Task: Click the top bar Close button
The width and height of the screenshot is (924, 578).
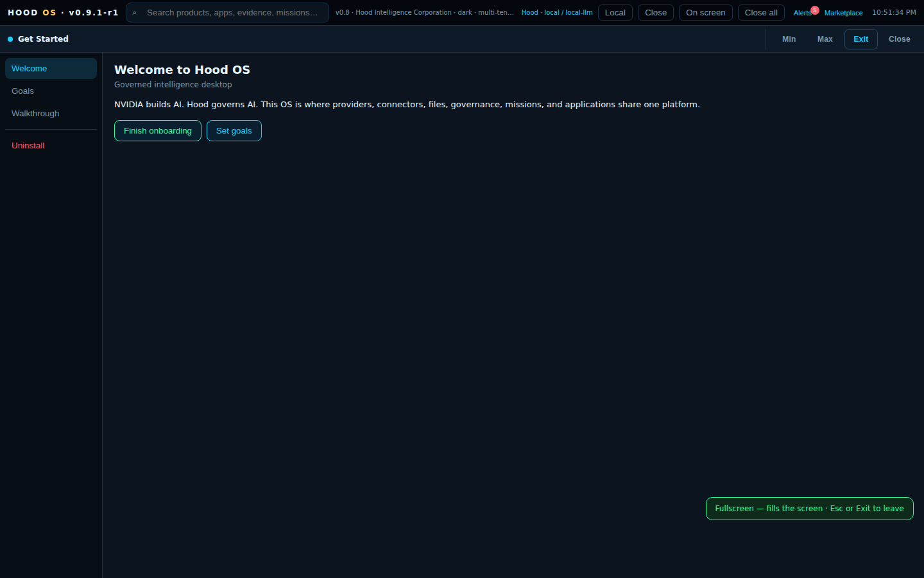Action: coord(656,13)
